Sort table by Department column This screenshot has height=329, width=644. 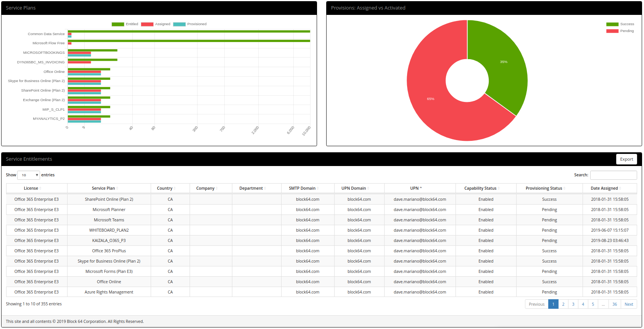pos(257,189)
